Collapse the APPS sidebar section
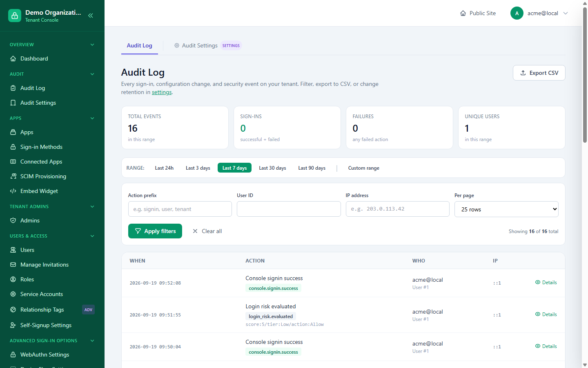The image size is (588, 368). click(x=92, y=118)
